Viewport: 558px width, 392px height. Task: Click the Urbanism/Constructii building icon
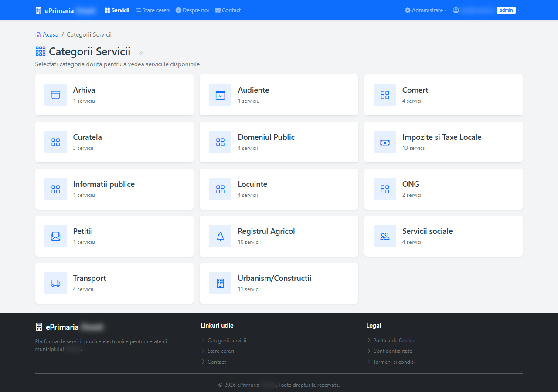pyautogui.click(x=220, y=283)
